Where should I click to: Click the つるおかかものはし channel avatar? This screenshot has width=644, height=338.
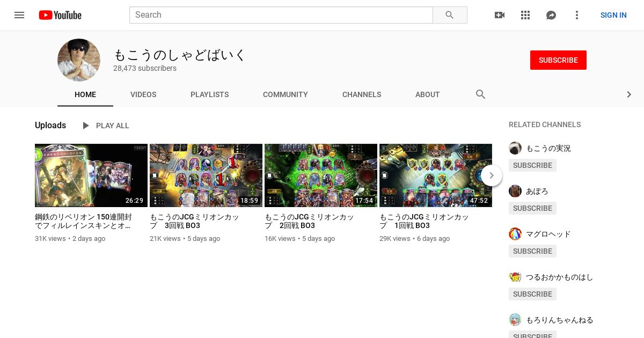point(515,277)
